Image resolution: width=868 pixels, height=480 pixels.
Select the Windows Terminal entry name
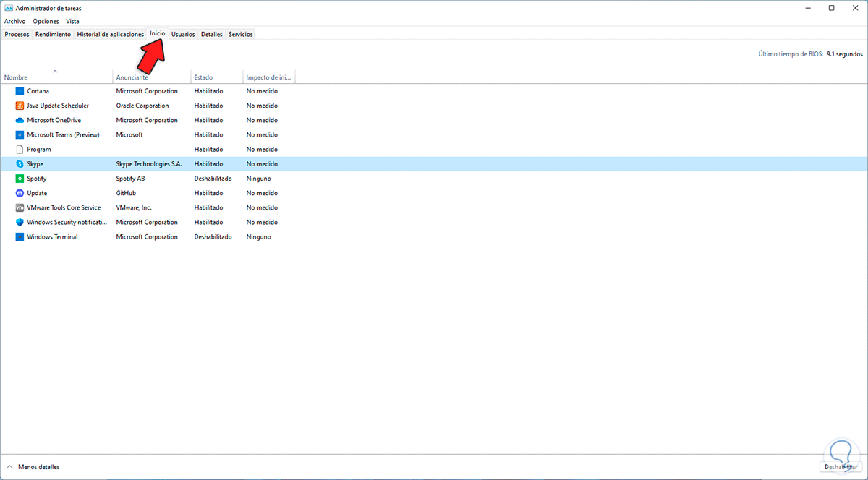(52, 236)
